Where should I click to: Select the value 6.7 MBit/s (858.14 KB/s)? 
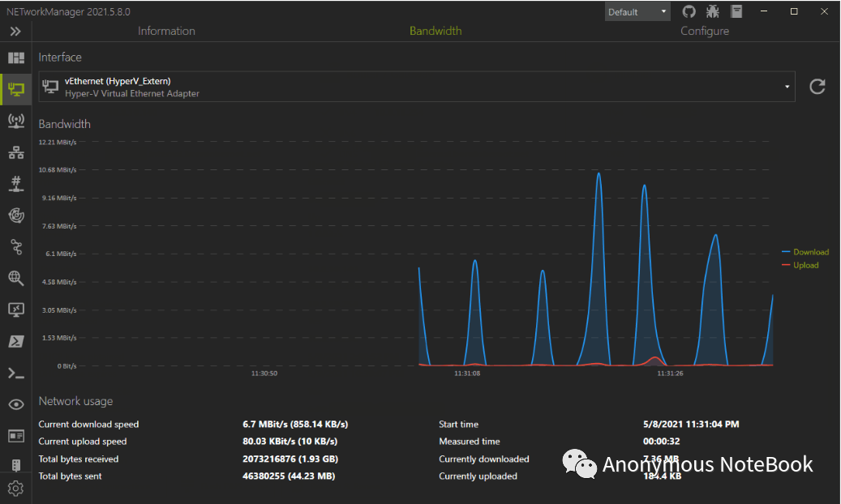pyautogui.click(x=295, y=424)
